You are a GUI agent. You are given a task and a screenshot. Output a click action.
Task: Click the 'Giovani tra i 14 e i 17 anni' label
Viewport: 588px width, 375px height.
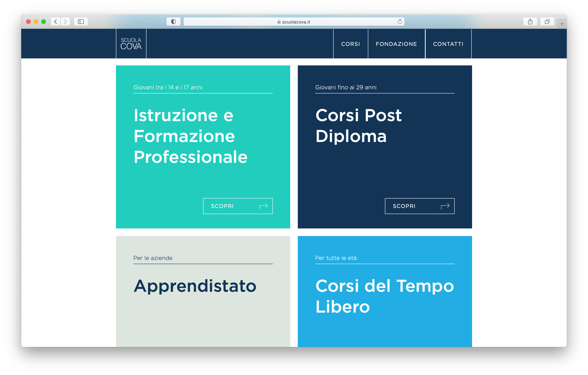click(x=168, y=87)
